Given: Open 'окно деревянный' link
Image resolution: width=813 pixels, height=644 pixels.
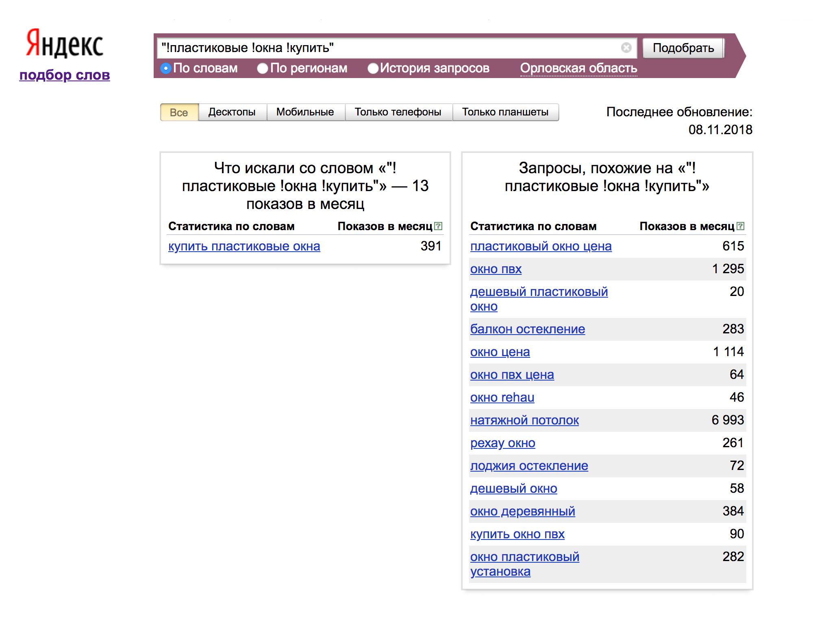Looking at the screenshot, I should (523, 511).
